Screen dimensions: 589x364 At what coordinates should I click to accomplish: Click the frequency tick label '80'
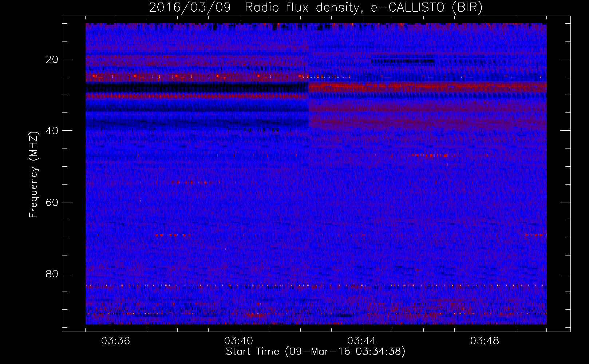(x=52, y=274)
